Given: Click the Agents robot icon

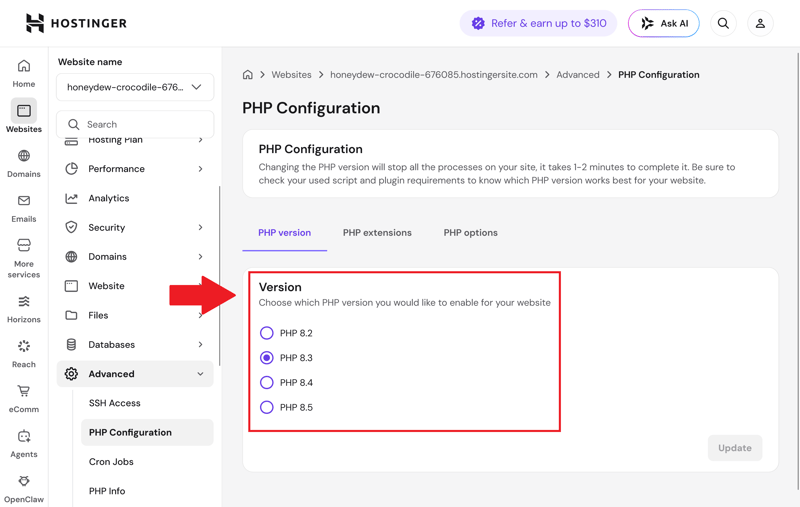Looking at the screenshot, I should [23, 436].
